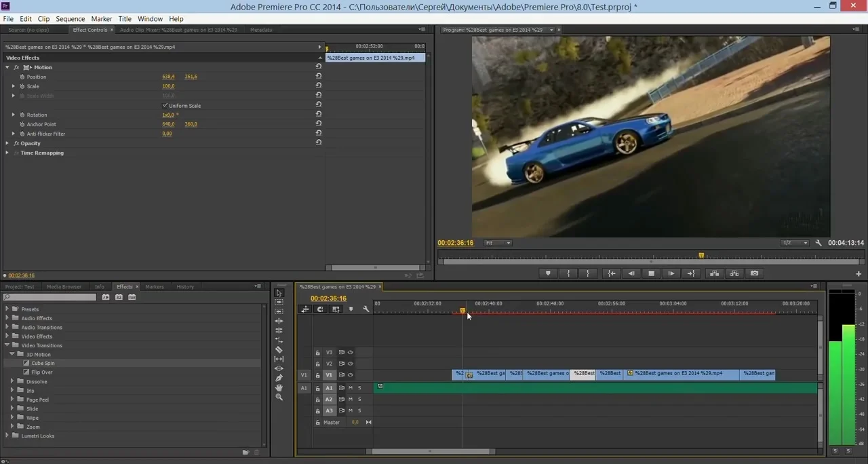The image size is (868, 464).
Task: Toggle stopwatch animation for Scale
Action: pyautogui.click(x=22, y=86)
